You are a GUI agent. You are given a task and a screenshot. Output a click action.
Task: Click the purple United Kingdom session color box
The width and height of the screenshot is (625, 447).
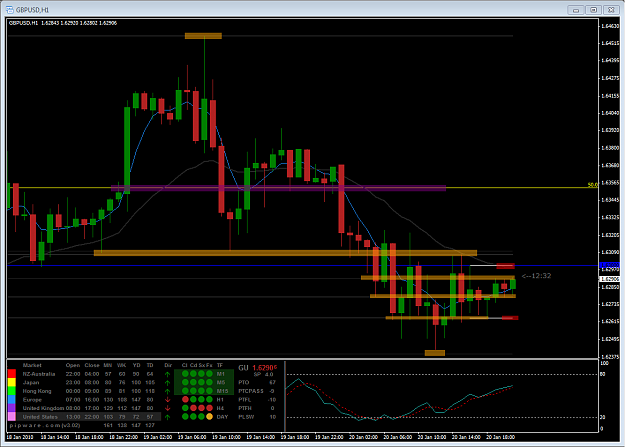pyautogui.click(x=12, y=408)
